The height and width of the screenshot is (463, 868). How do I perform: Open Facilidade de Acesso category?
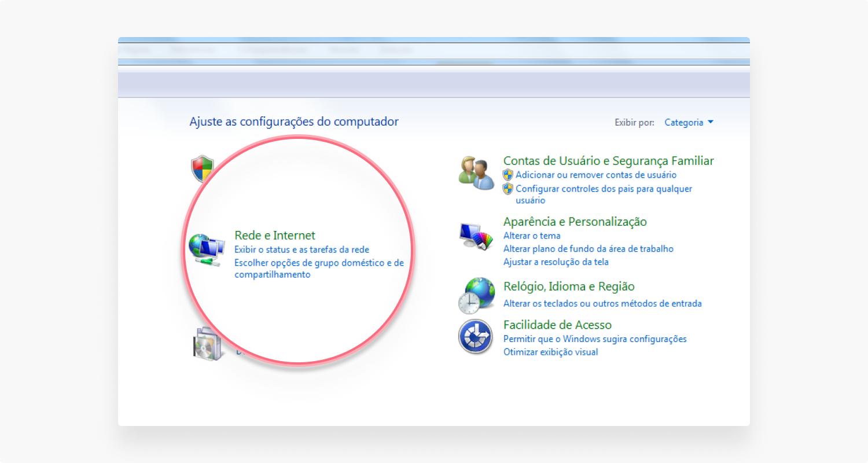pyautogui.click(x=557, y=325)
